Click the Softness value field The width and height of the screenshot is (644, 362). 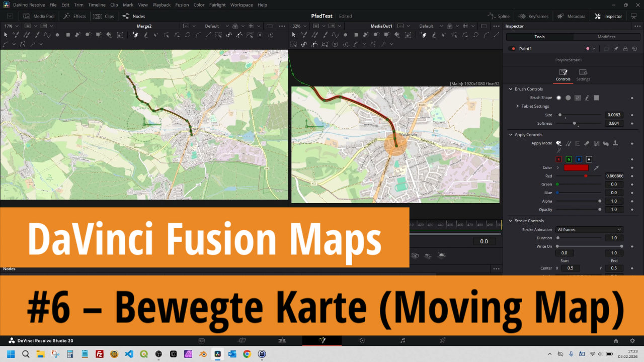[x=614, y=123]
